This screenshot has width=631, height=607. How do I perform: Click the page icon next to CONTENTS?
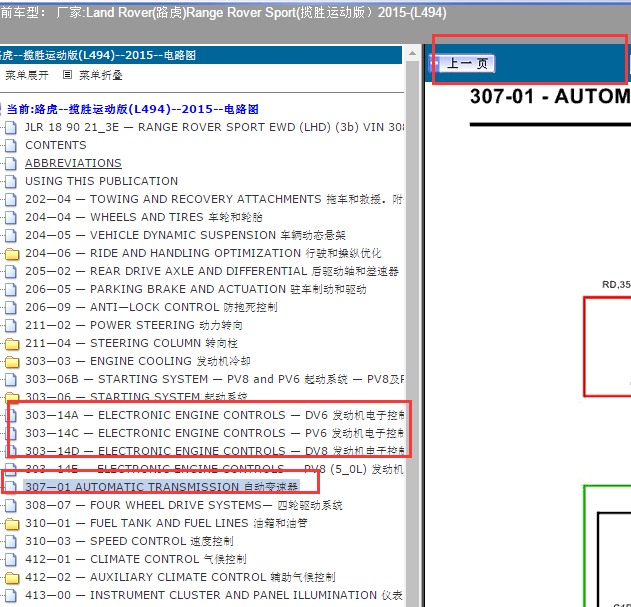(11, 145)
